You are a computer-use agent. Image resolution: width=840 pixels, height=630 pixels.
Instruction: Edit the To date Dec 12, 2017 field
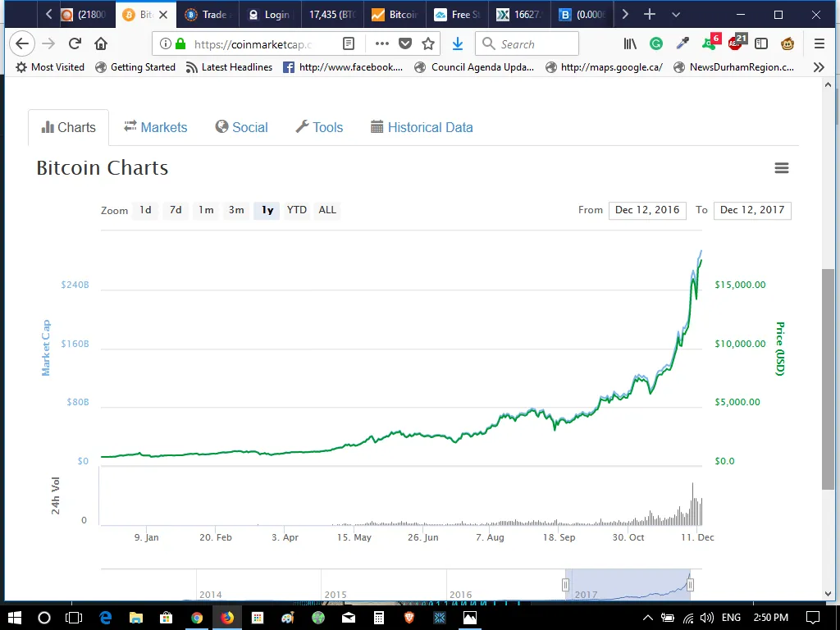752,210
